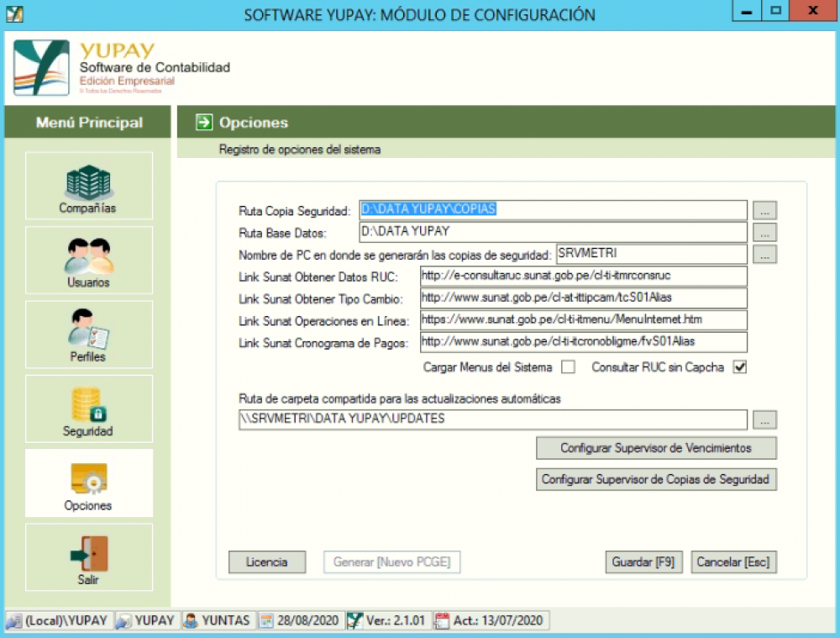Maximize the Yupay configuration window
Viewport: 840px width, 638px height.
coord(775,11)
